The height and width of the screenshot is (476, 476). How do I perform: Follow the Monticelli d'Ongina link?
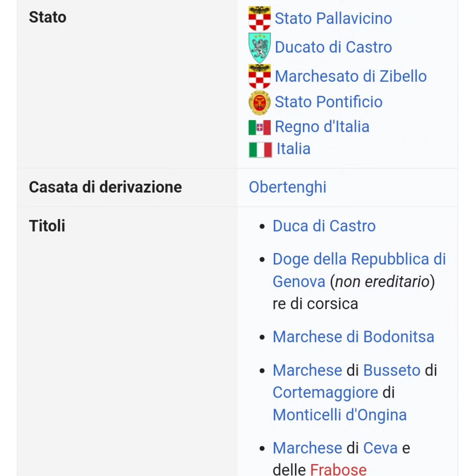pyautogui.click(x=339, y=415)
